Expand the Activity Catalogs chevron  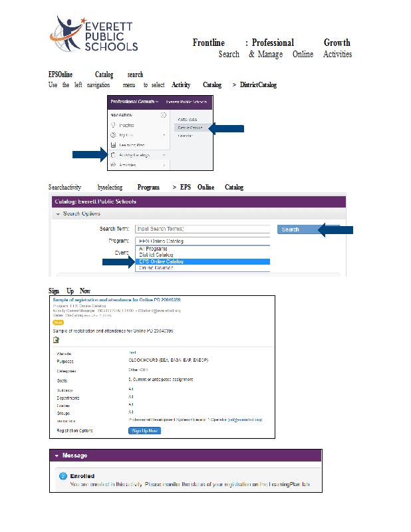point(164,155)
